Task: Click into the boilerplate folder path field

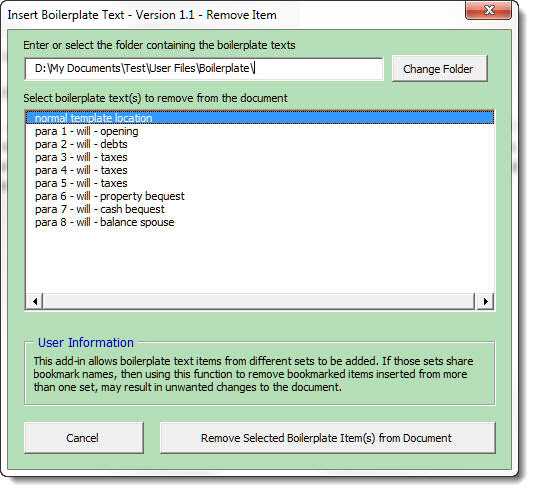Action: 204,69
